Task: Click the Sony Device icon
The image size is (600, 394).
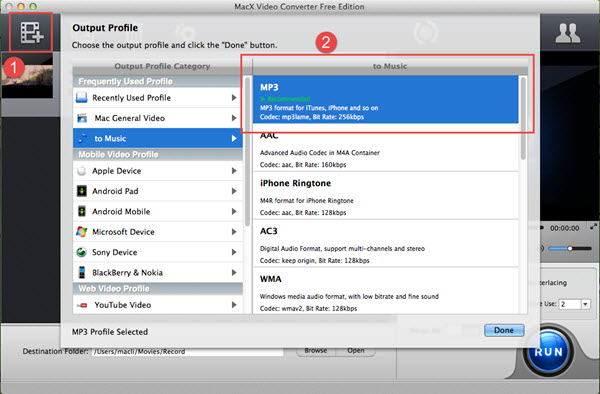Action: pyautogui.click(x=82, y=252)
